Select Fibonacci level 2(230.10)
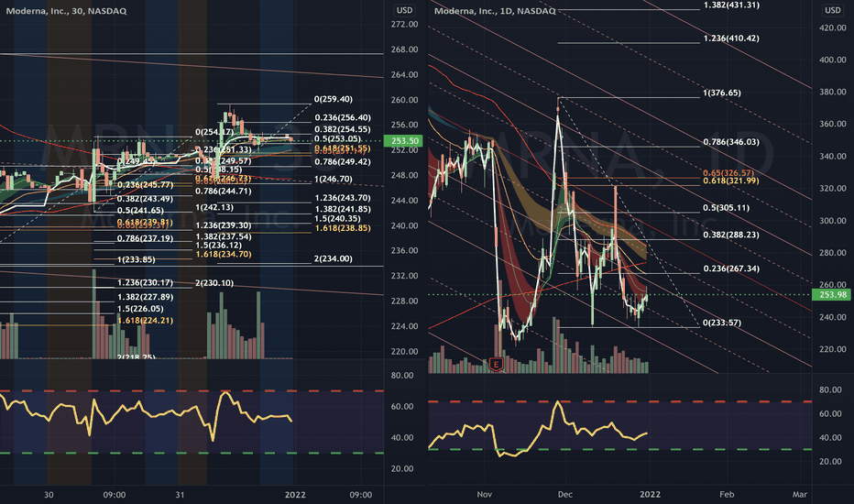 pyautogui.click(x=214, y=283)
